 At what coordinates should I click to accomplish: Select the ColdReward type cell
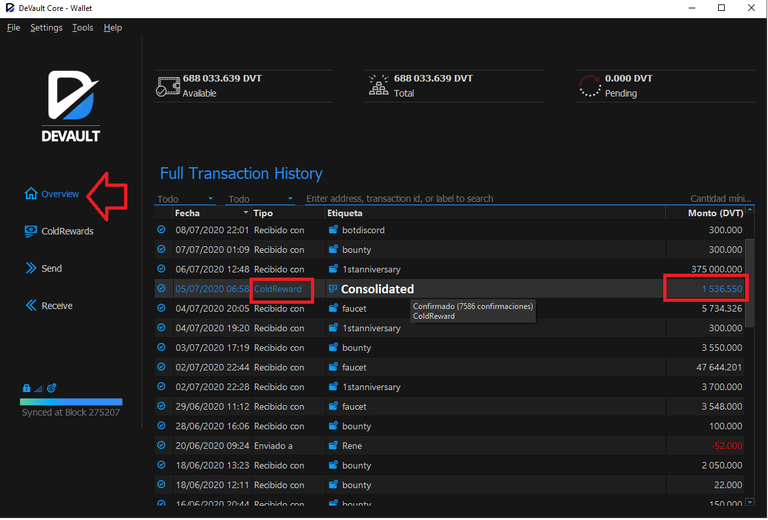pyautogui.click(x=288, y=289)
